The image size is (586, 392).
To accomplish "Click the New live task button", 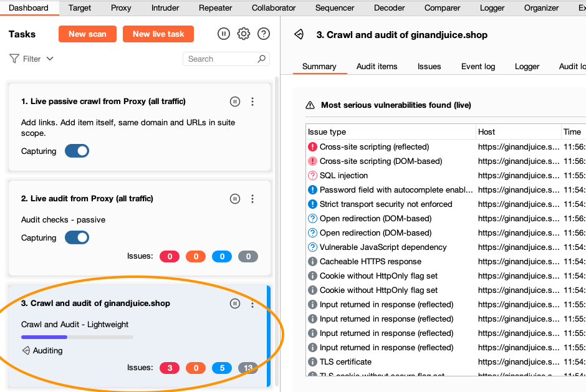I will pyautogui.click(x=158, y=34).
